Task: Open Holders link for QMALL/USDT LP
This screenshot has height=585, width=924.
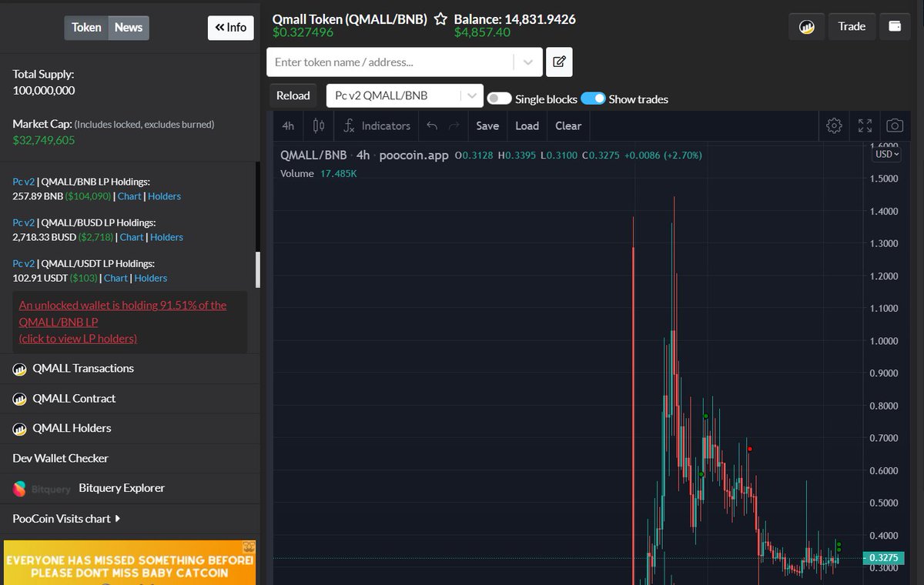Action: (x=150, y=278)
